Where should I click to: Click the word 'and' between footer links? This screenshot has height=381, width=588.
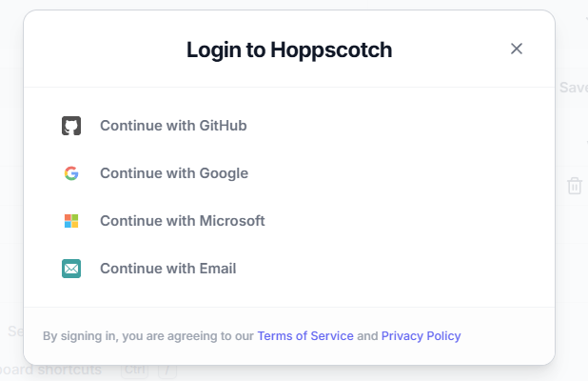pyautogui.click(x=367, y=335)
